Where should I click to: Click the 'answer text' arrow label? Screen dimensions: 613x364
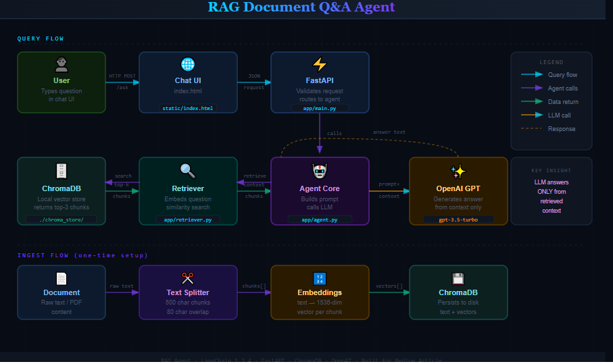(389, 132)
